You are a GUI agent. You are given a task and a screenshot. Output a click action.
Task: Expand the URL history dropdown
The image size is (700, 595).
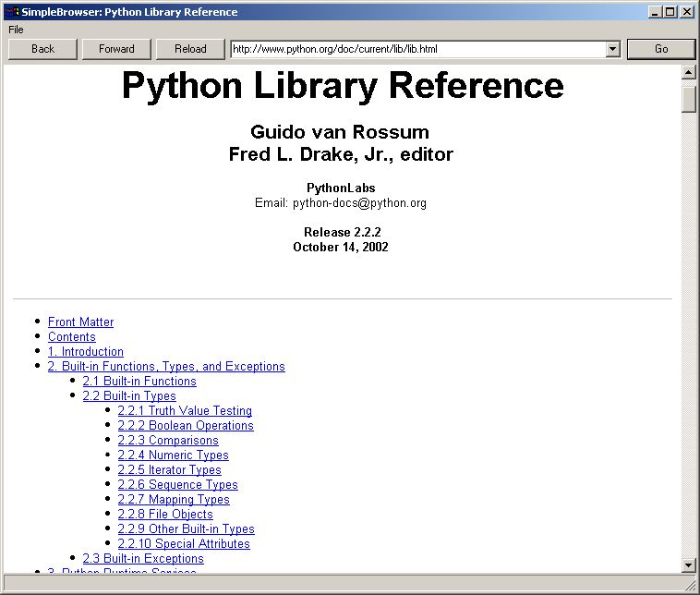613,49
